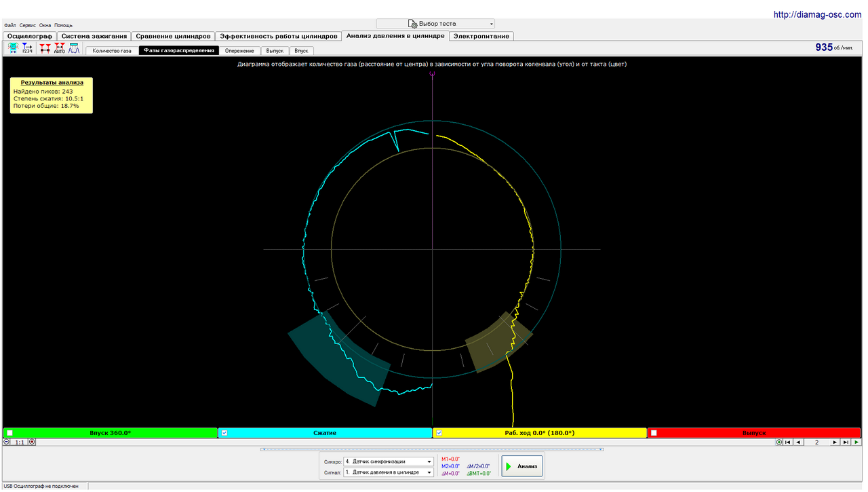
Task: Click the horizontal splitter bar above Синхро panel
Action: [x=432, y=449]
